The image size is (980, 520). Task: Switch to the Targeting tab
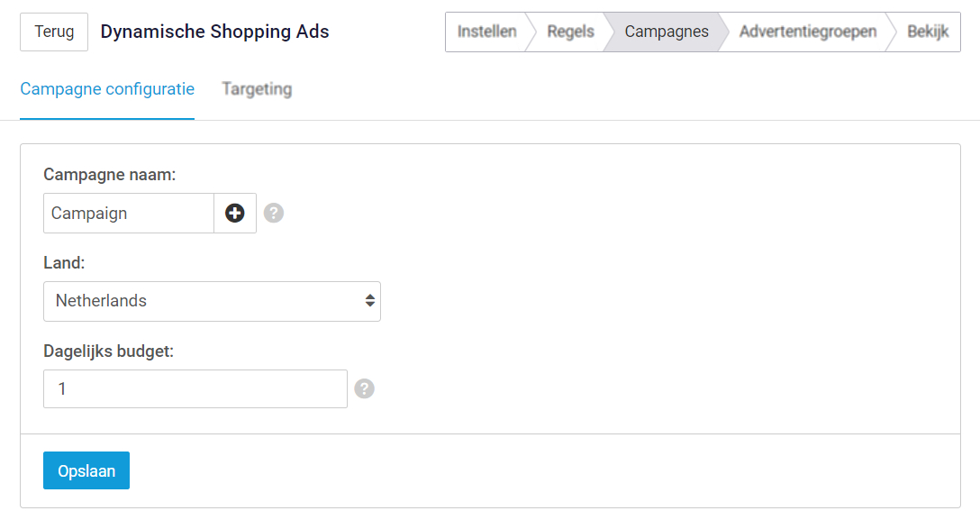coord(257,88)
